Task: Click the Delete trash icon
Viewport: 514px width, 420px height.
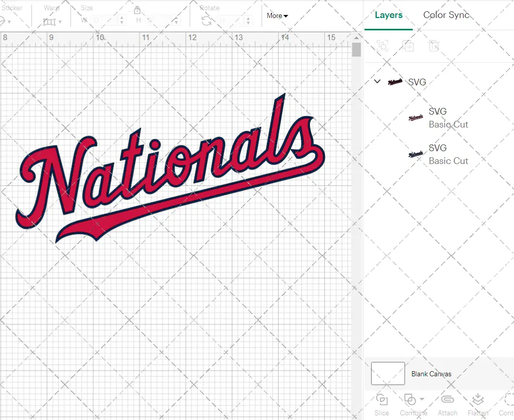Action: 434,46
